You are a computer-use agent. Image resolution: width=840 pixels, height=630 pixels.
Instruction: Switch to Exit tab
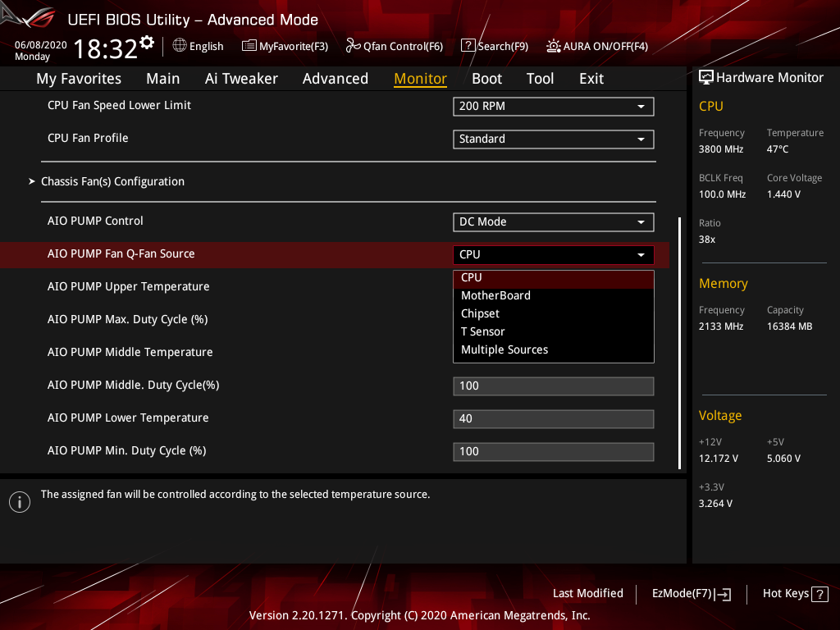[591, 79]
